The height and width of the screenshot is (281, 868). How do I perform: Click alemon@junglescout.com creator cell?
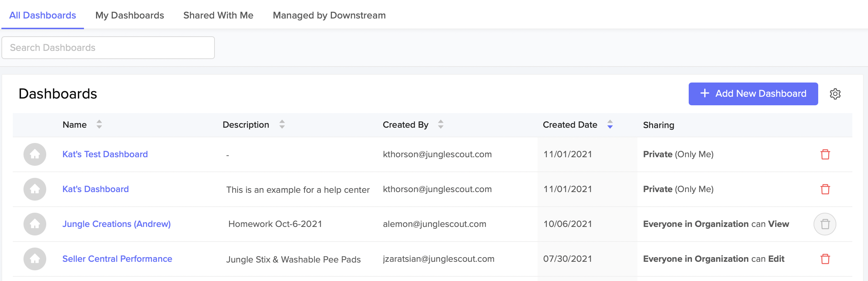(x=434, y=224)
